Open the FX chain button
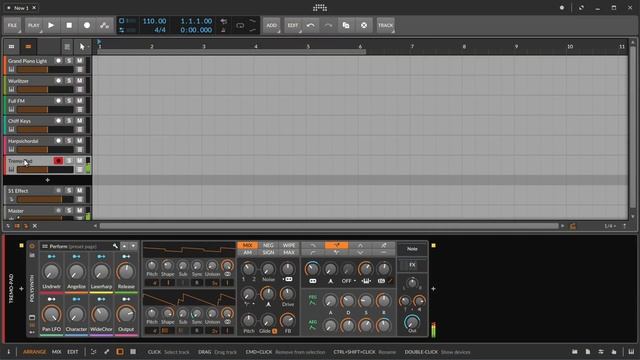The width and height of the screenshot is (640, 360). coord(412,265)
